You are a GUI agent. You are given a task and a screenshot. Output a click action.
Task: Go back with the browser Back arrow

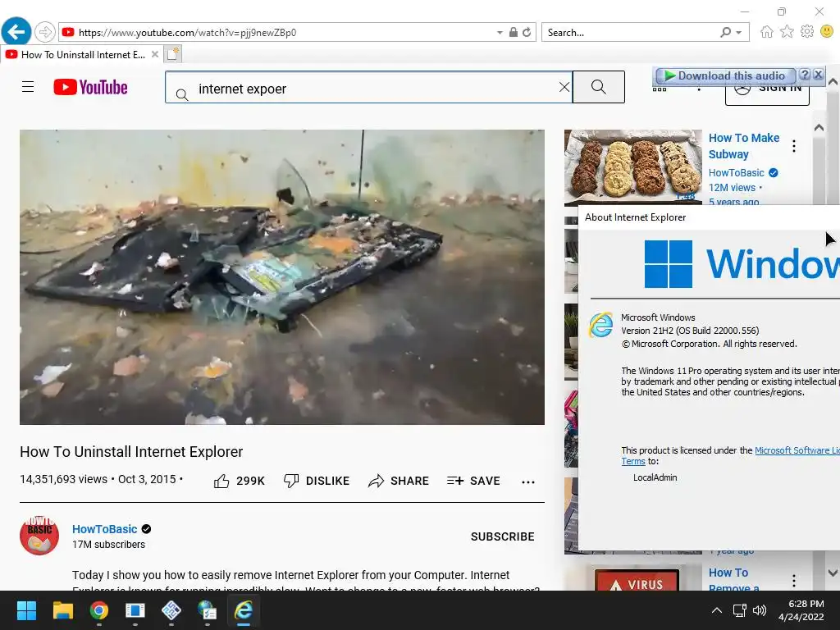tap(16, 32)
